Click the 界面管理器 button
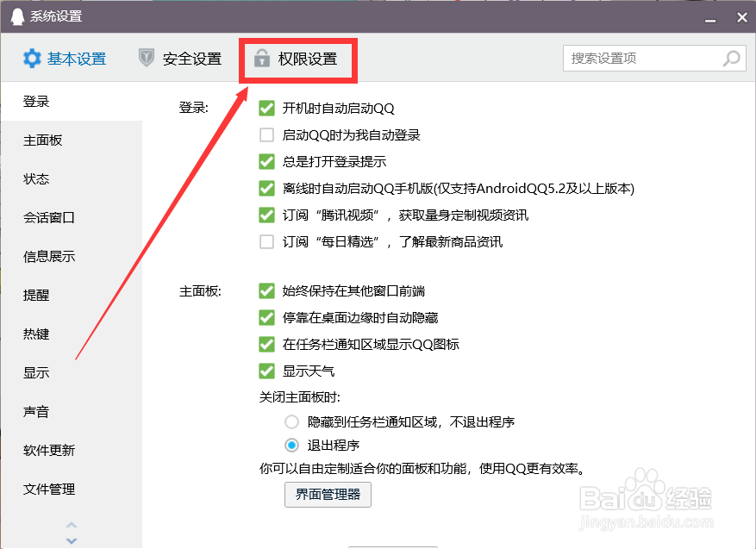 coord(328,495)
